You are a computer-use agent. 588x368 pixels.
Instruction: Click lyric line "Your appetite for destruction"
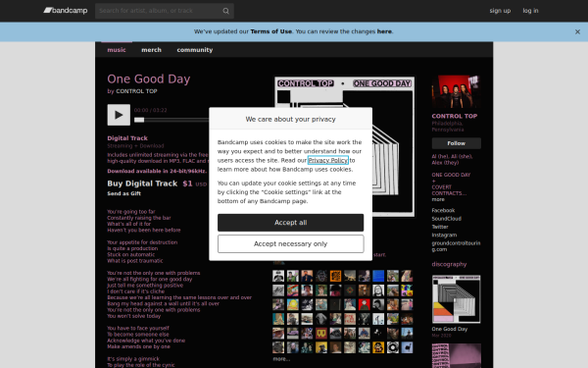click(142, 242)
